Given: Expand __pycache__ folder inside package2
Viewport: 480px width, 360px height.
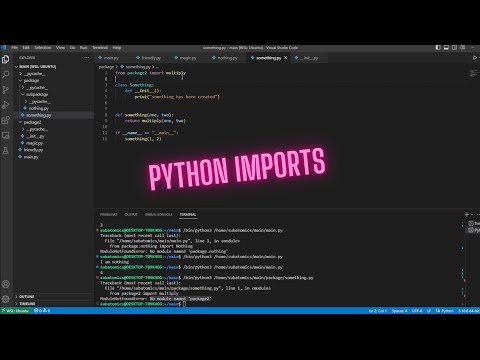Looking at the screenshot, I should 54,129.
